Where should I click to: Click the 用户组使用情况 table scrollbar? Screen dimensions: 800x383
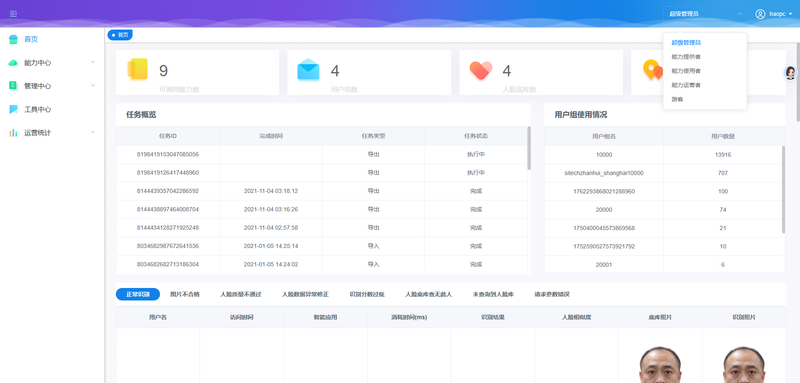pyautogui.click(x=784, y=189)
